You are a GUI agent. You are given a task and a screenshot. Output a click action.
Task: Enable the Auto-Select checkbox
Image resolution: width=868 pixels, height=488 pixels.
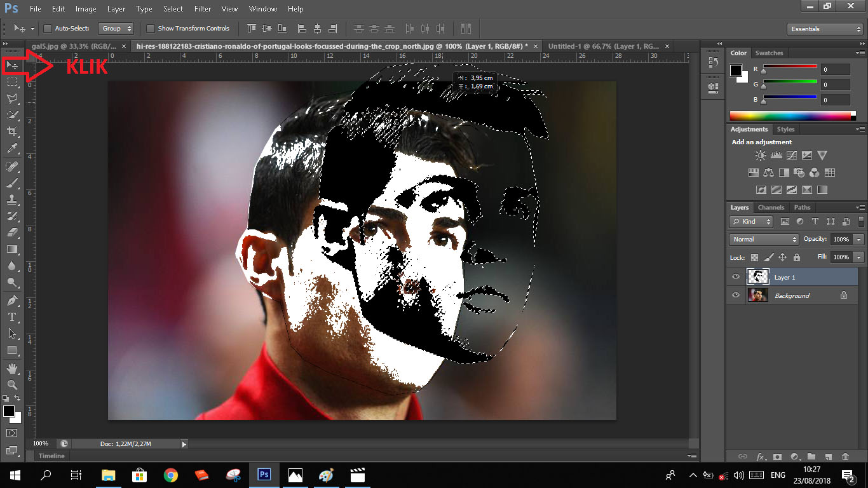(x=48, y=29)
